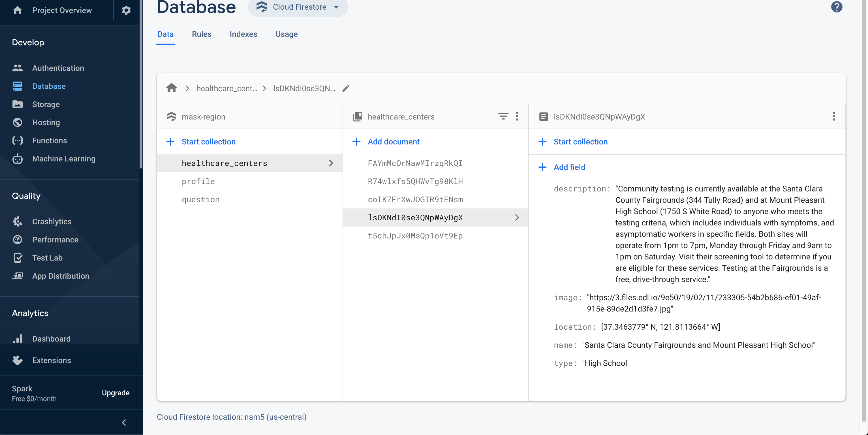This screenshot has height=435, width=868.
Task: Click the breadcrumb home icon
Action: click(172, 88)
